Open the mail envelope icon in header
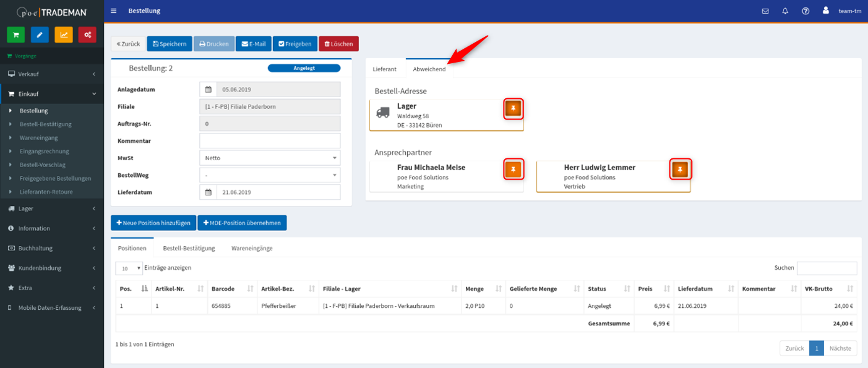This screenshot has height=368, width=868. pyautogui.click(x=765, y=11)
